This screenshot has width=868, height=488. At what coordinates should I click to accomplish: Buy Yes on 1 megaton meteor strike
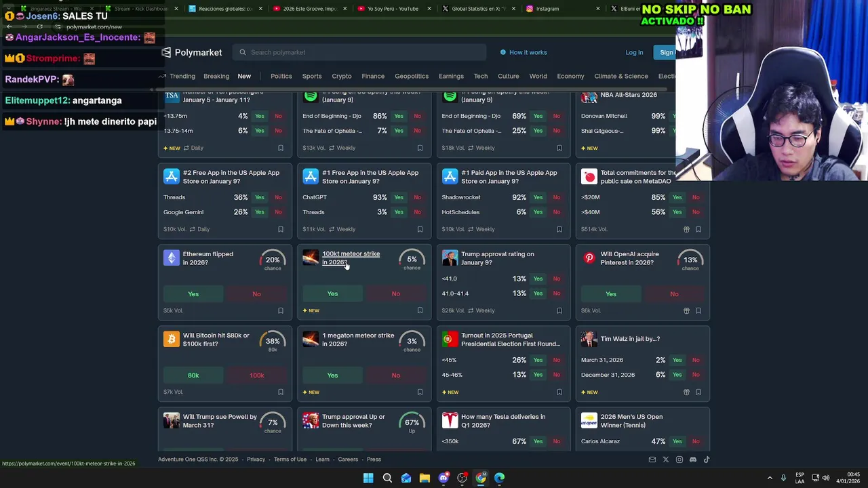[x=332, y=375]
